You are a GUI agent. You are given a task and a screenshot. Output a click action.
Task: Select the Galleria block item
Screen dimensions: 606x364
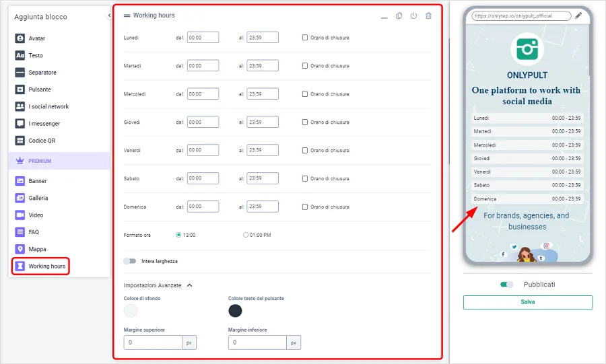click(38, 198)
